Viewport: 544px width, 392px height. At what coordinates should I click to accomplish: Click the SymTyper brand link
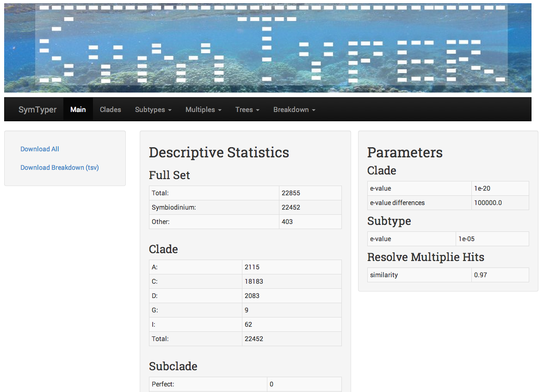pos(37,109)
